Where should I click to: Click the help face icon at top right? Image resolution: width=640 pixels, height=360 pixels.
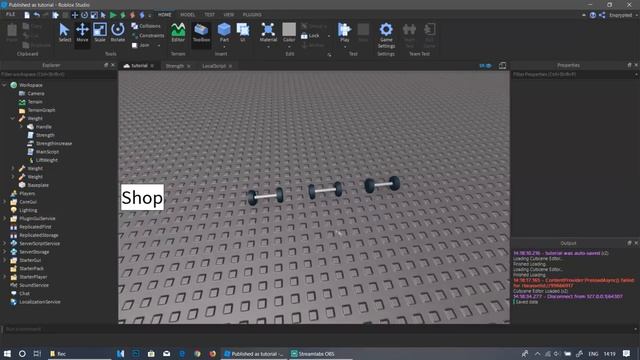tap(593, 15)
